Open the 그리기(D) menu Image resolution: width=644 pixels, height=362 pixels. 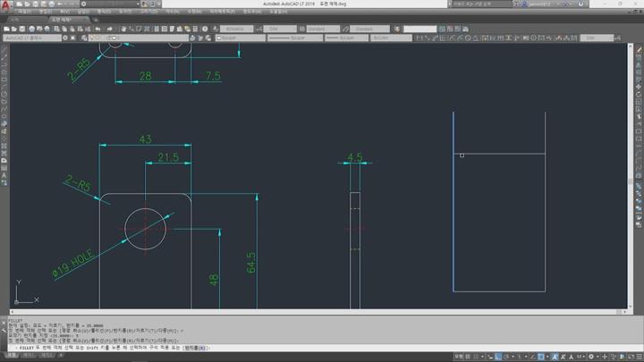(148, 12)
